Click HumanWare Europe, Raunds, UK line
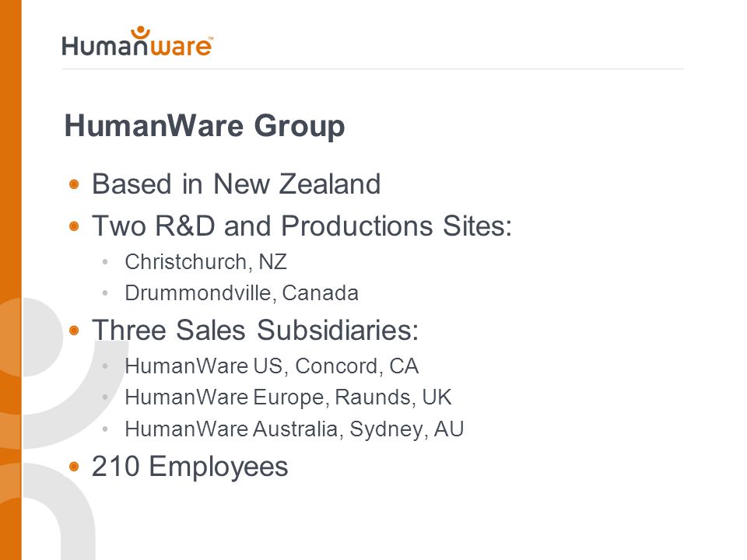The width and height of the screenshot is (747, 560). pyautogui.click(x=288, y=397)
